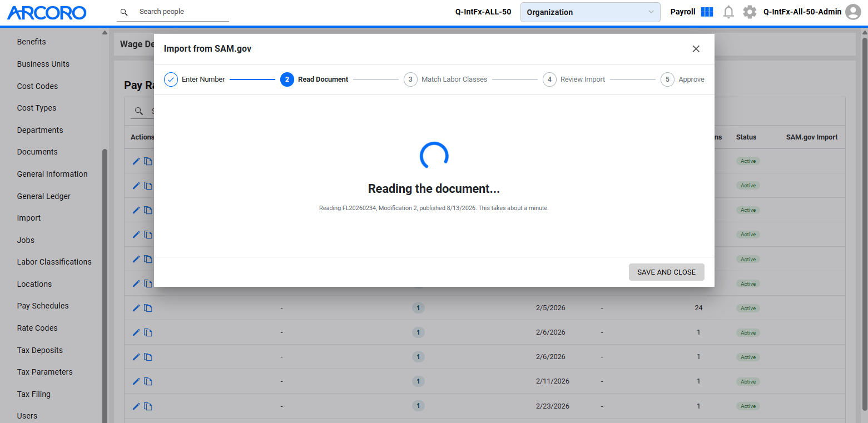Select the Match Labor Classes step
The image size is (868, 423).
[445, 79]
